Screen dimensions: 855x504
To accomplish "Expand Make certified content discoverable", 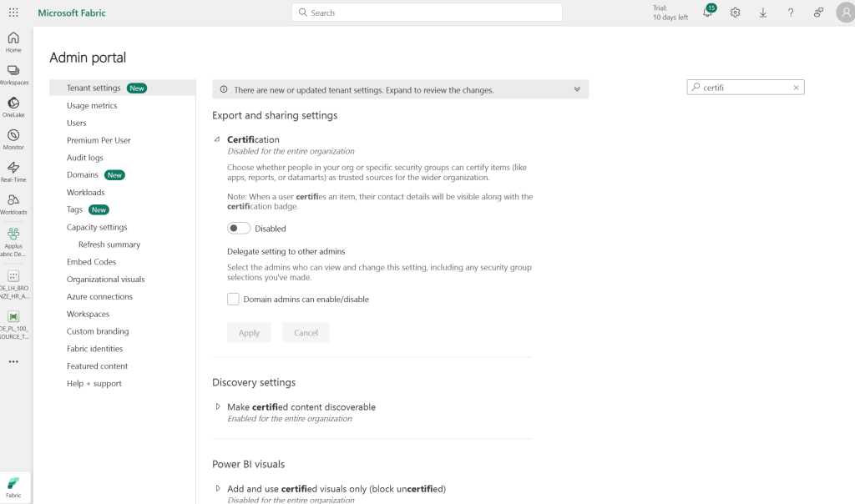I will click(218, 406).
